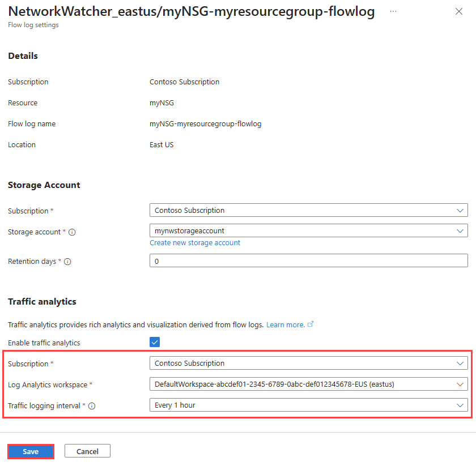
Task: Open the Learn more link
Action: [287, 324]
